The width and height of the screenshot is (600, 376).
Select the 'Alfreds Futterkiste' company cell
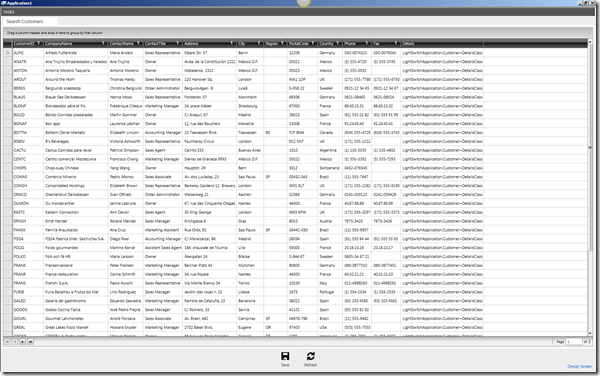pyautogui.click(x=76, y=53)
